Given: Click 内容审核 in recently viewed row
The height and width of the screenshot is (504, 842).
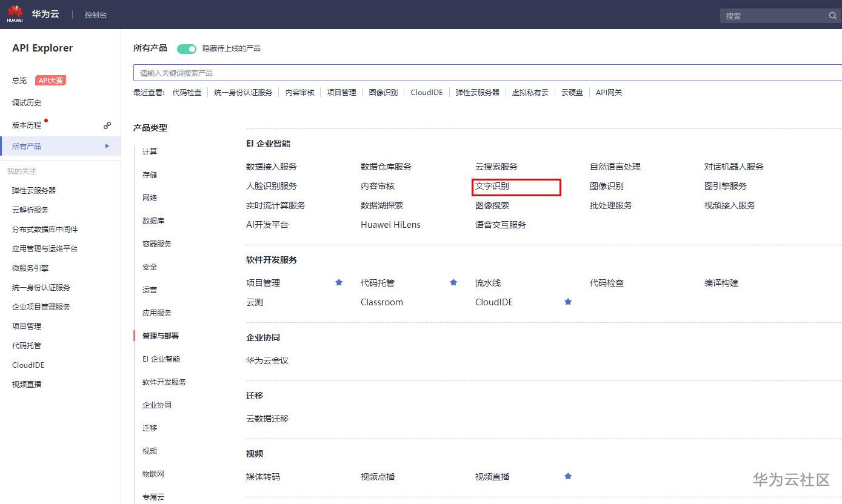Looking at the screenshot, I should click(300, 93).
